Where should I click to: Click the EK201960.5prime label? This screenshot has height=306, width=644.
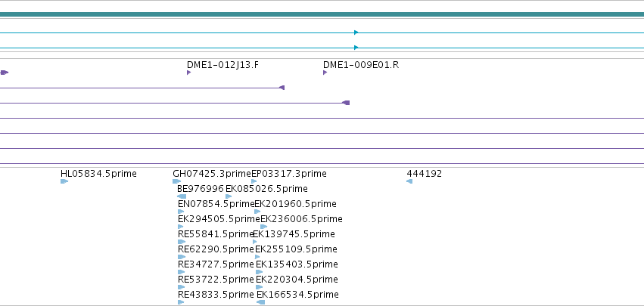tap(296, 204)
